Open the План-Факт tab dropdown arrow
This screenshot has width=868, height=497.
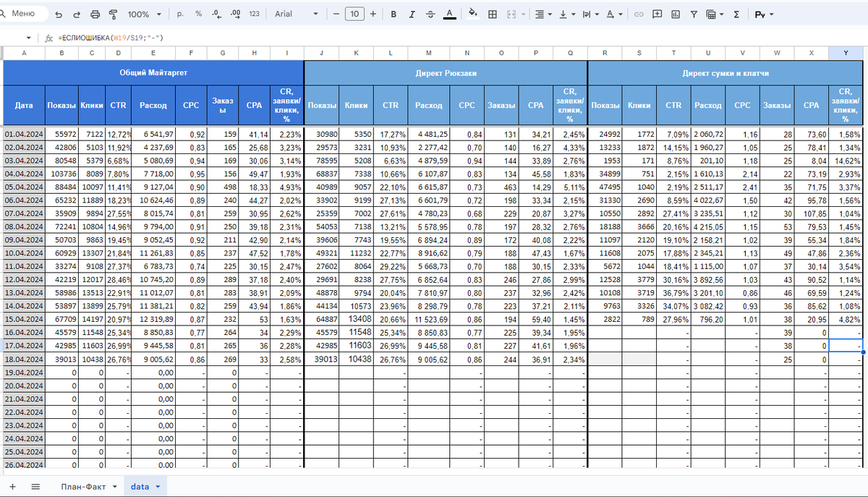(x=114, y=487)
